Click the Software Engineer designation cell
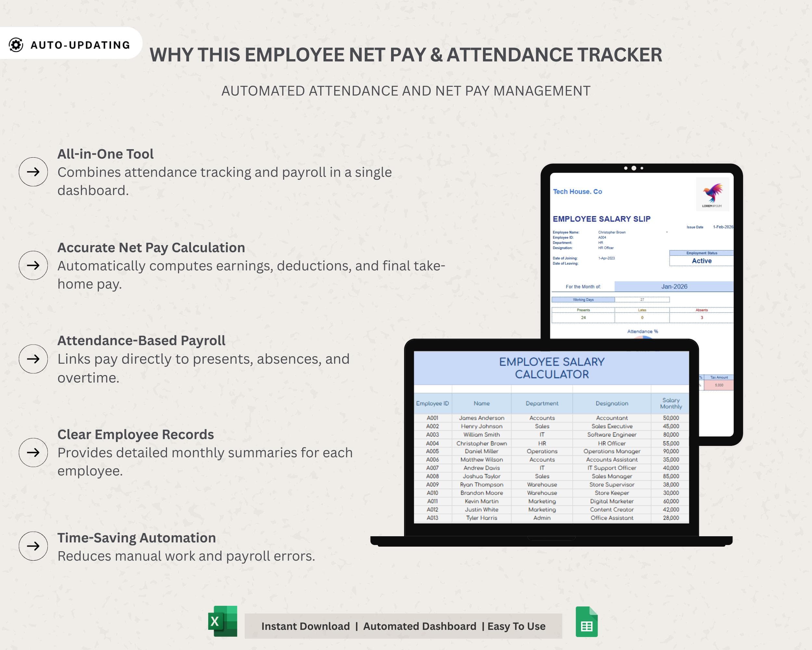 612,435
